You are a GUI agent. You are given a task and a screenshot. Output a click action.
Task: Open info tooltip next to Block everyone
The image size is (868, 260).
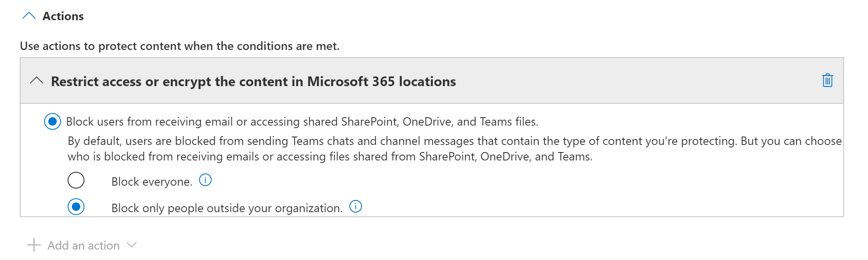(205, 180)
